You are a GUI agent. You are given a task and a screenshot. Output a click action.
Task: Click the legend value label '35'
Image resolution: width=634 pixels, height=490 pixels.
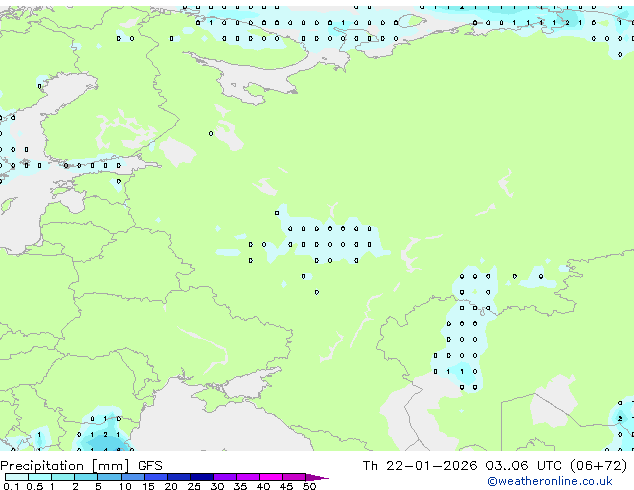tap(240, 486)
